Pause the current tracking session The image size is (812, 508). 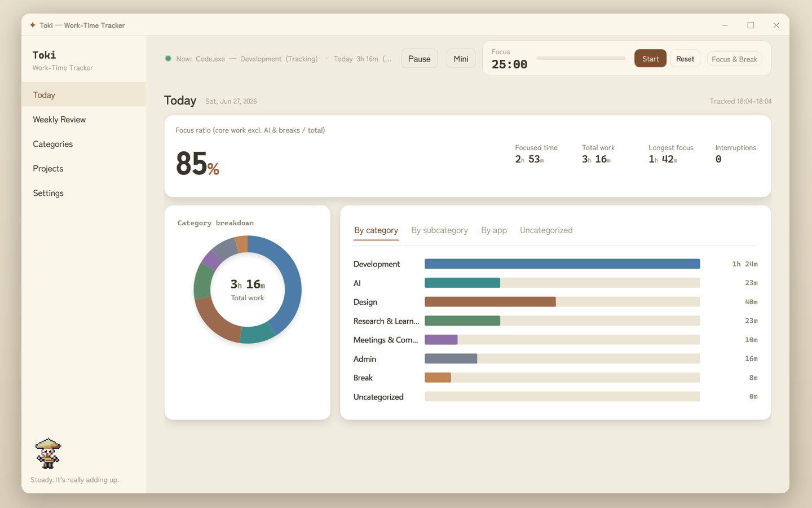click(x=419, y=59)
